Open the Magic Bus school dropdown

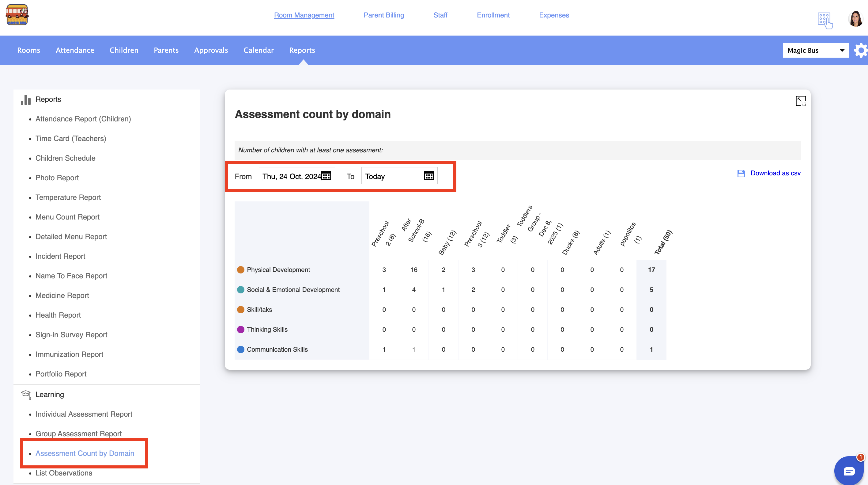pyautogui.click(x=815, y=51)
